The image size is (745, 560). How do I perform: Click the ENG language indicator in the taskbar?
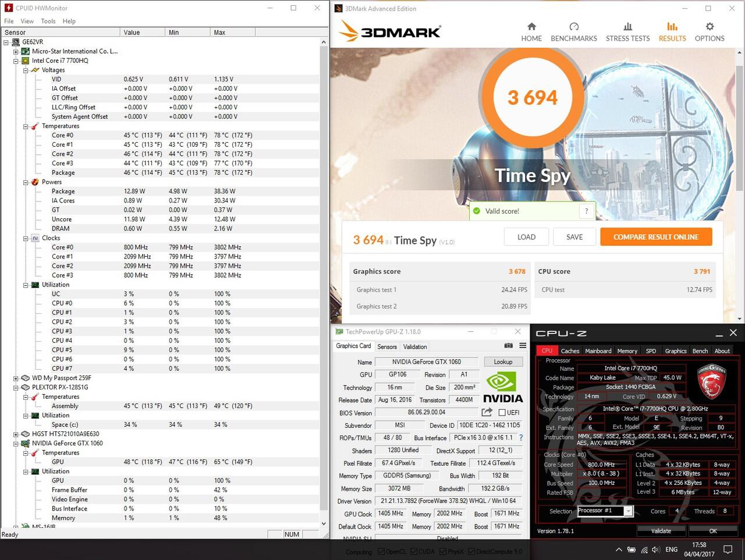tap(671, 550)
